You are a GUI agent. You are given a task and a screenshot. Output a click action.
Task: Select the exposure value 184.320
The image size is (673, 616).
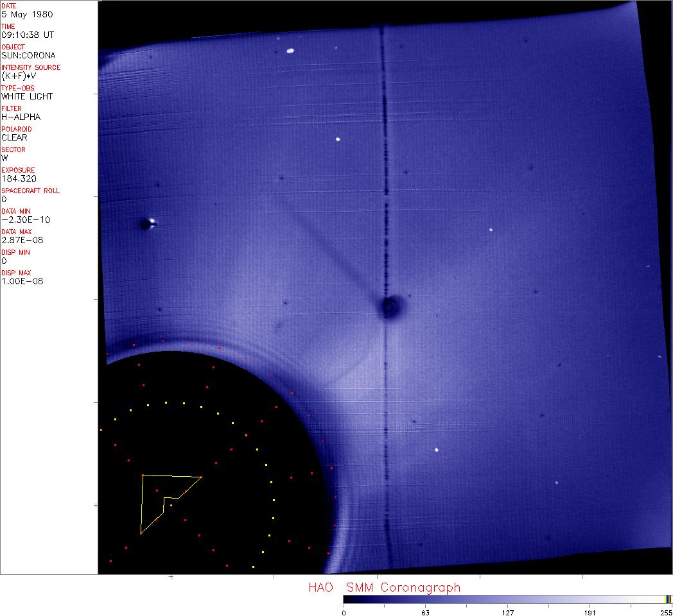[19, 178]
